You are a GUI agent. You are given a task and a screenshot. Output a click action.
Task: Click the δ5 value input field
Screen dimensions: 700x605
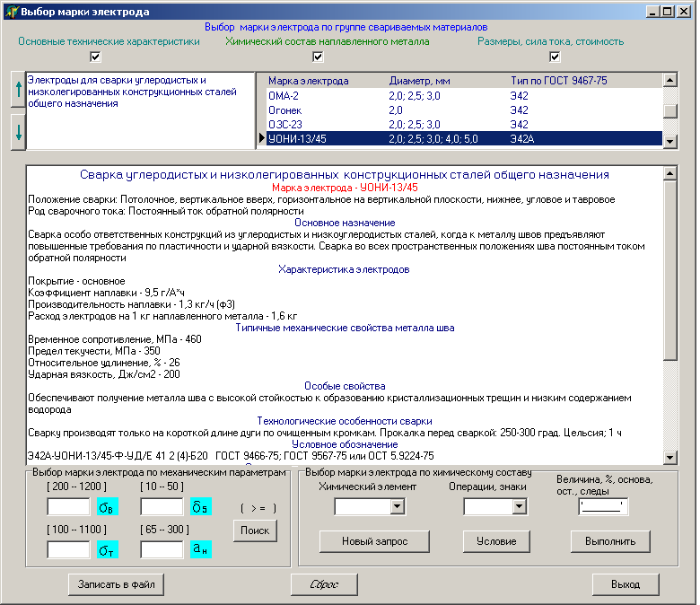coord(162,507)
